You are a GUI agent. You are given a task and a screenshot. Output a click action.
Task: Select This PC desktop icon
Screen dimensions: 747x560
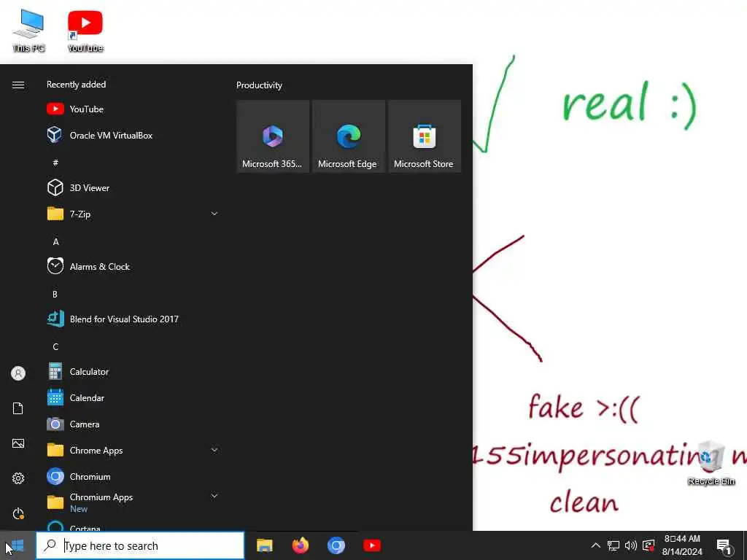click(x=28, y=31)
